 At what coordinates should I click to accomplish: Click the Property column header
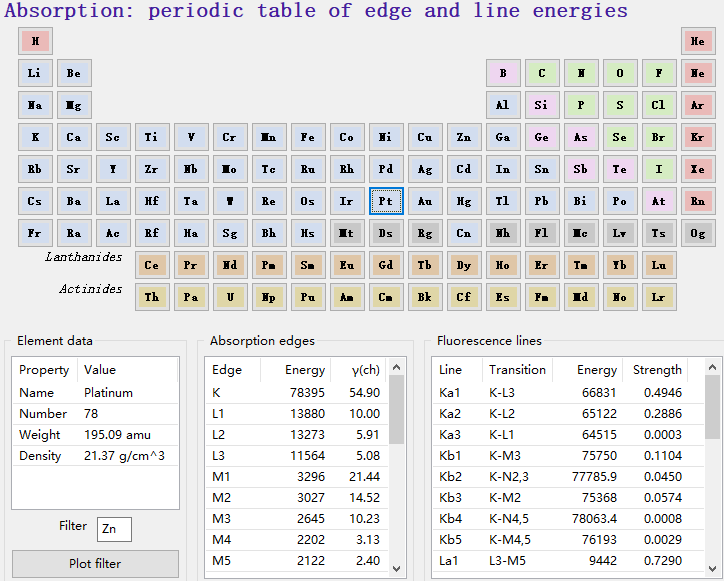point(45,369)
